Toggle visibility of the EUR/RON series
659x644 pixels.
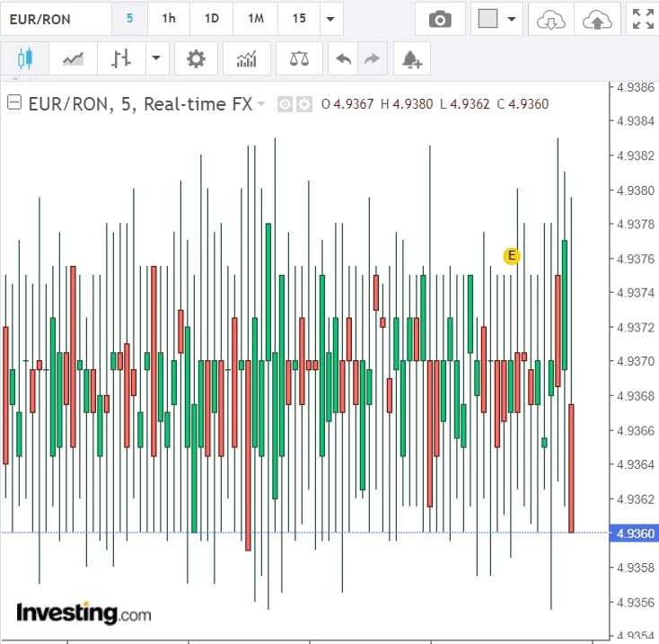pyautogui.click(x=285, y=104)
